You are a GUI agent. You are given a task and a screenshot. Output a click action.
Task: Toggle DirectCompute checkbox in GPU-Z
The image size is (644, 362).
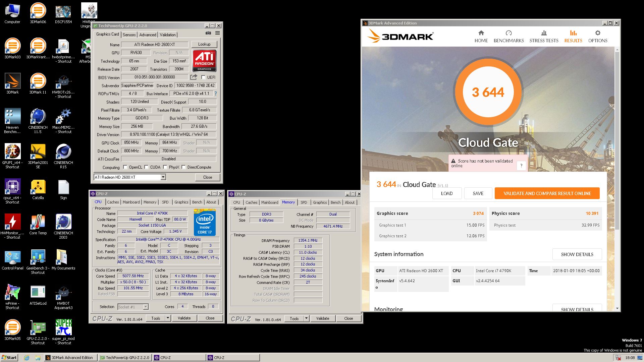183,167
